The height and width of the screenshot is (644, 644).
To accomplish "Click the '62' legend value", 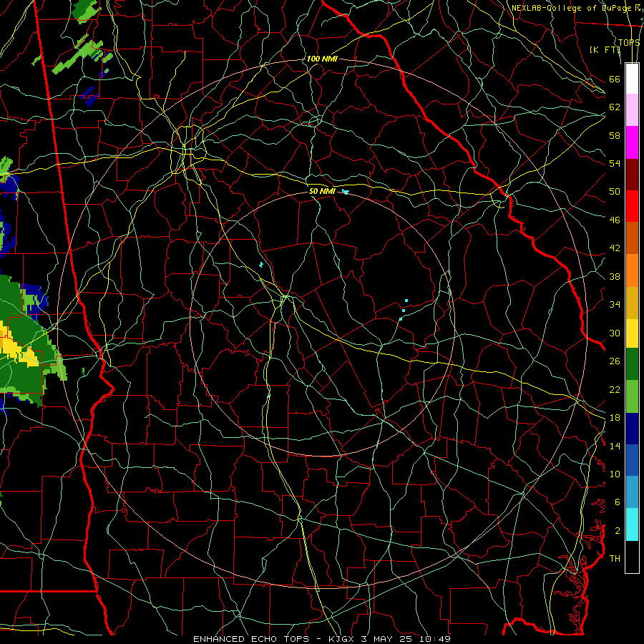I will point(615,107).
